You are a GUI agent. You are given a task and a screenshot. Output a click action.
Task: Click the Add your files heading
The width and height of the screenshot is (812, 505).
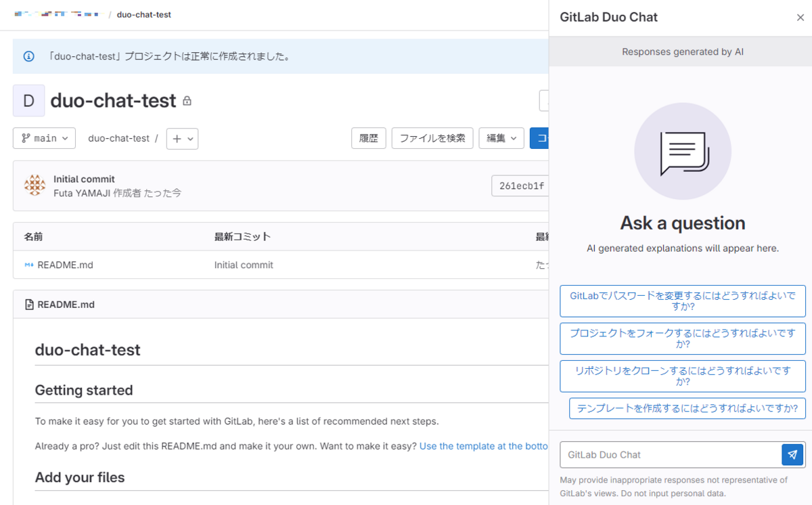point(80,477)
